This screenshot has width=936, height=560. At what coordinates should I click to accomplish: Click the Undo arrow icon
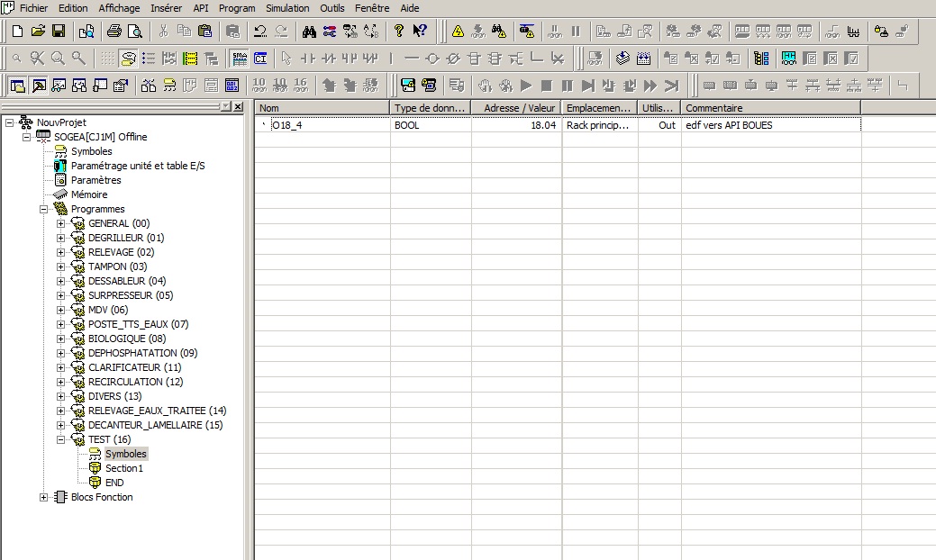coord(259,32)
